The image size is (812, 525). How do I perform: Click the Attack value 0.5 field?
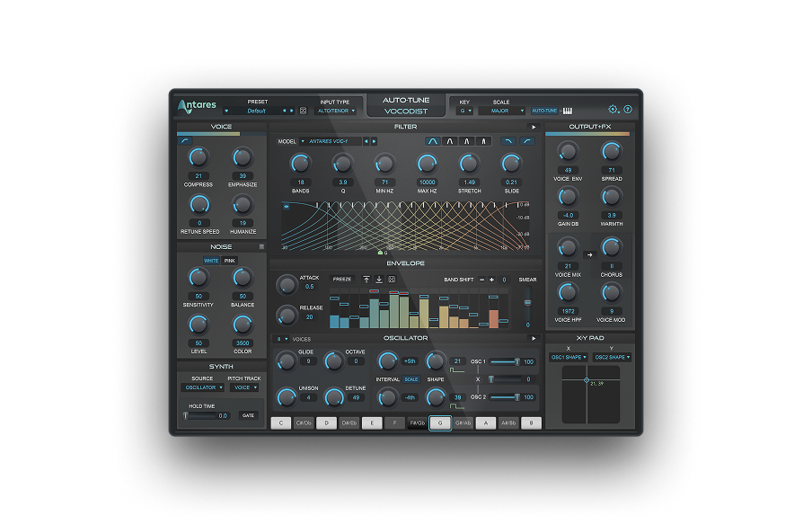[310, 287]
